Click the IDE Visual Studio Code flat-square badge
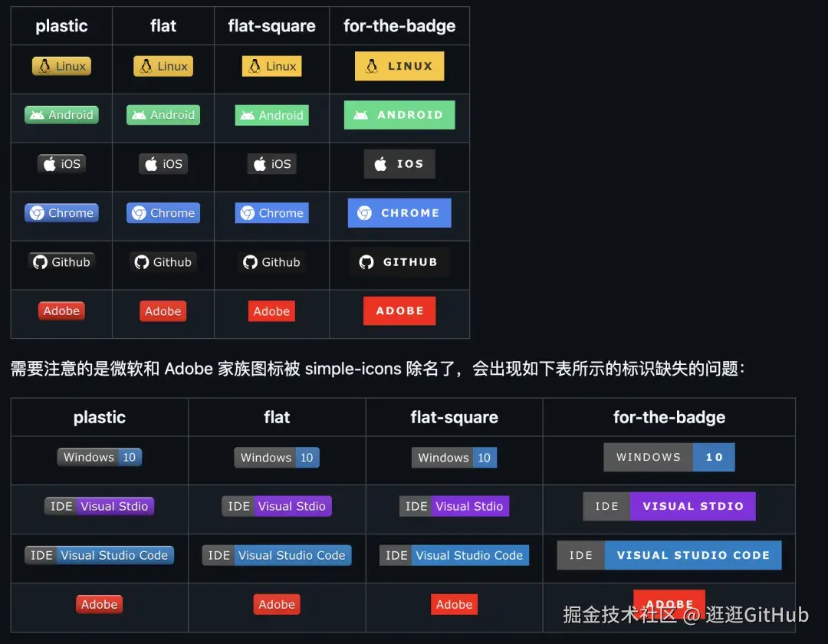This screenshot has width=828, height=644. [454, 555]
